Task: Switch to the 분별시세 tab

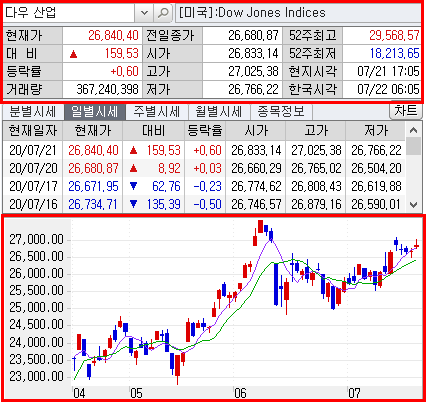Action: click(x=33, y=112)
